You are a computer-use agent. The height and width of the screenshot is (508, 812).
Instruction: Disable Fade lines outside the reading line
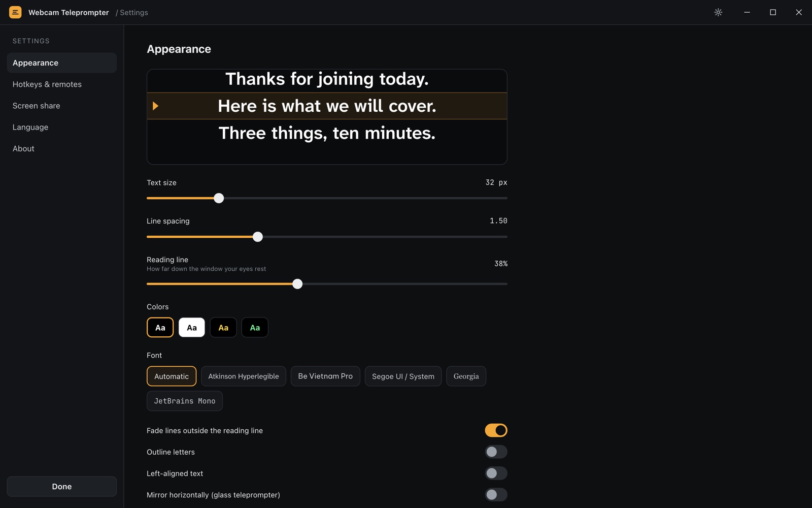496,430
